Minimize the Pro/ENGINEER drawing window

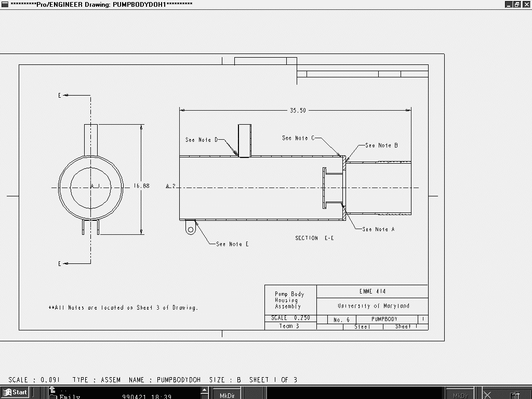(509, 4)
